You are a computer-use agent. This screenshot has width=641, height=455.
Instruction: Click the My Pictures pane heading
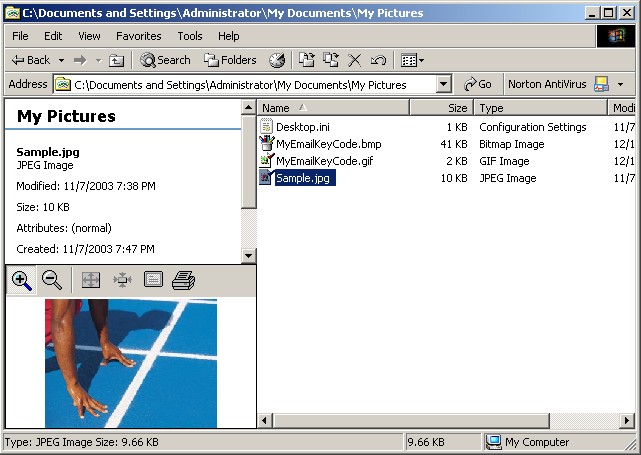[66, 116]
